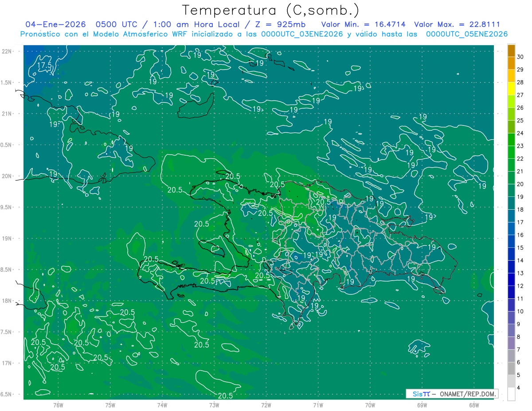The width and height of the screenshot is (532, 411).
Task: Click the "74W" longitude axis label
Action: [x=162, y=405]
